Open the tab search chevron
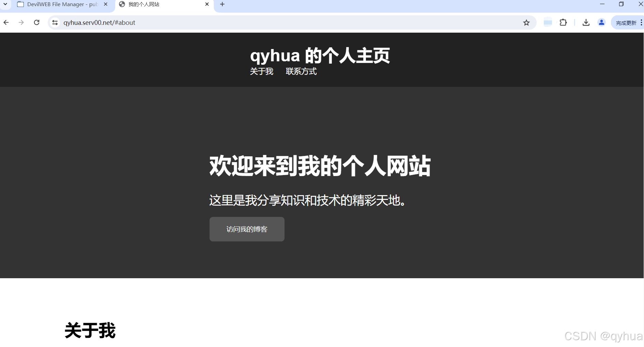The image size is (644, 347). click(5, 4)
